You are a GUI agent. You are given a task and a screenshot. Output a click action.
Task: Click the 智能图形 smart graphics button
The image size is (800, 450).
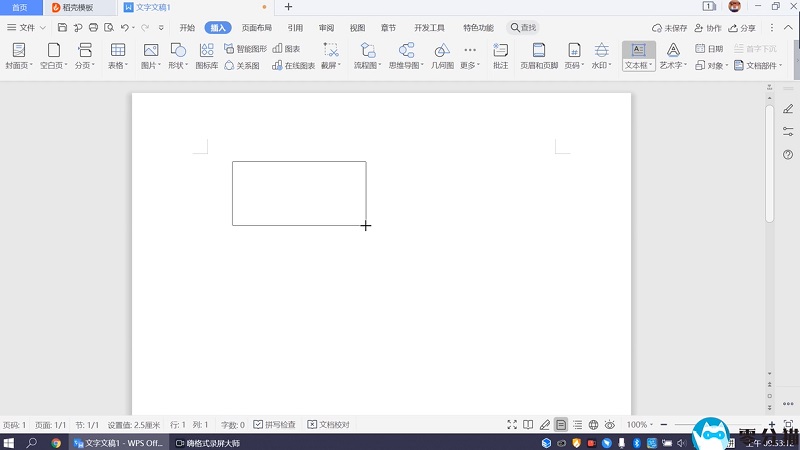[245, 48]
